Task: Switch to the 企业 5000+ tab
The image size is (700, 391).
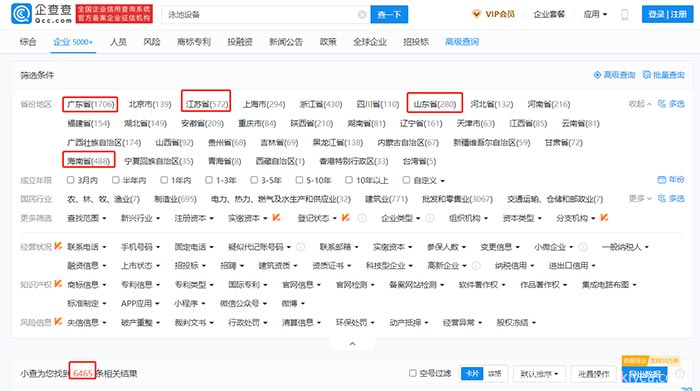Action: [x=73, y=42]
